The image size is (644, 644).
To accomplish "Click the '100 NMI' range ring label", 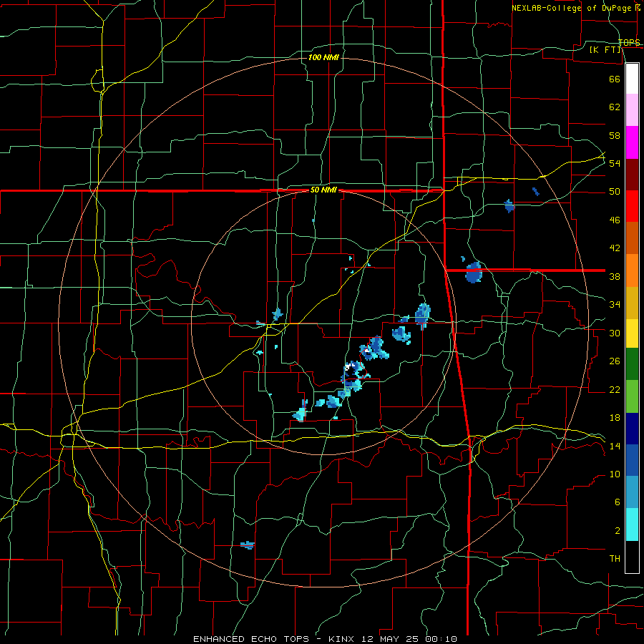I will pos(323,57).
